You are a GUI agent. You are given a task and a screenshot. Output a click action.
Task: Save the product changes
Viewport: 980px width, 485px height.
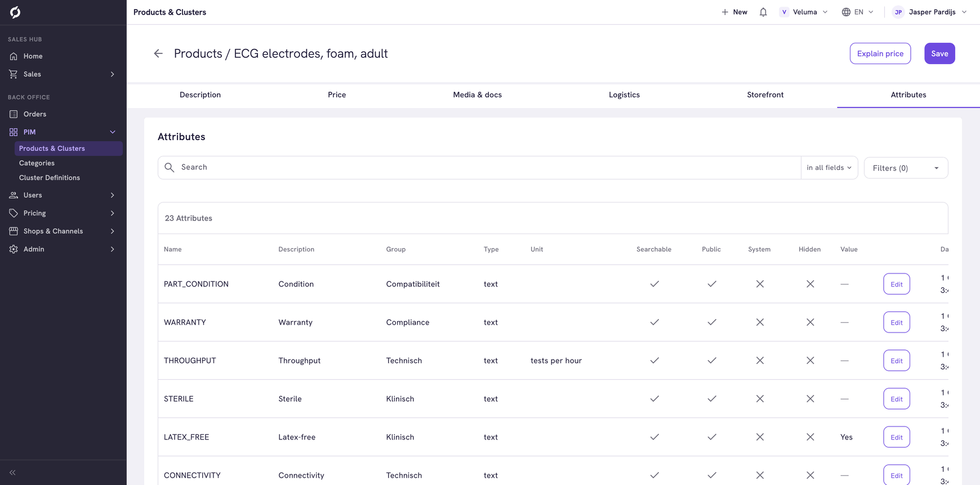tap(939, 53)
